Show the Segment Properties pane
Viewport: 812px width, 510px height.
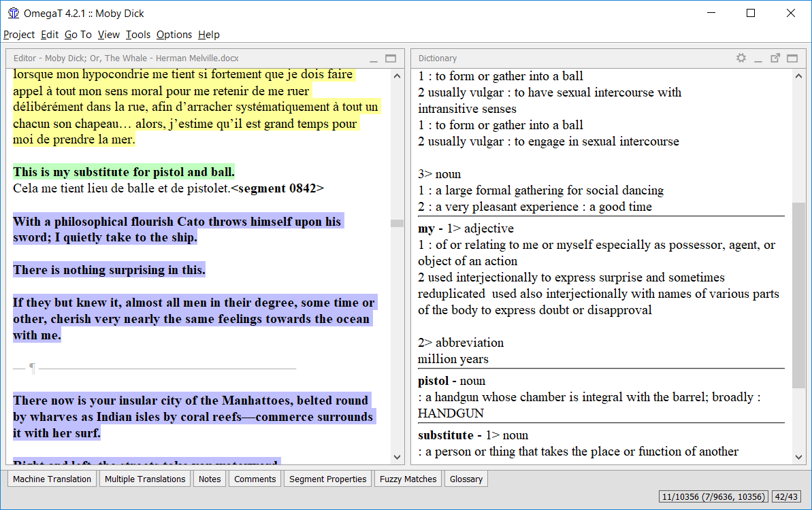tap(328, 479)
